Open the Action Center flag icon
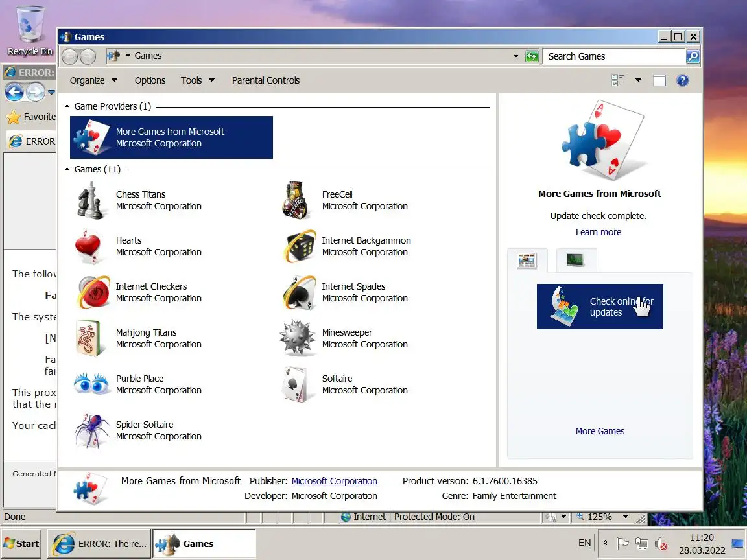747x560 pixels. (x=622, y=543)
